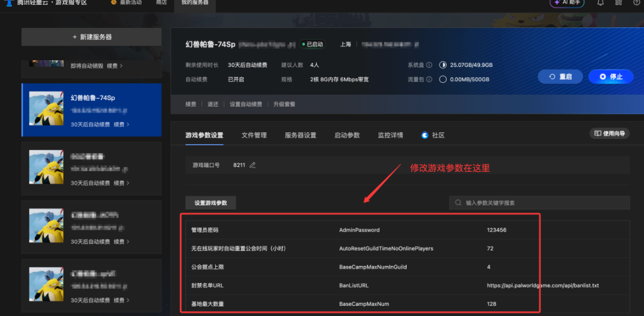Renew the server marked 即将自动销毁

(114, 66)
